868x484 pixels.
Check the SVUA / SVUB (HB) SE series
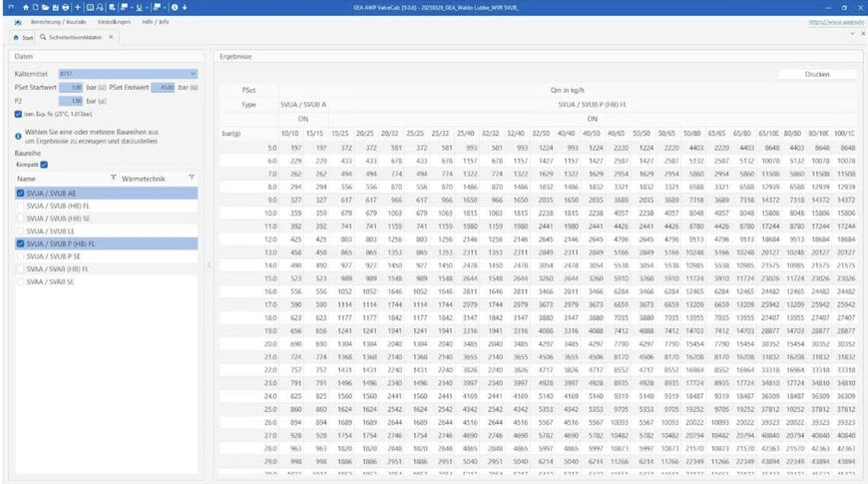pyautogui.click(x=21, y=219)
